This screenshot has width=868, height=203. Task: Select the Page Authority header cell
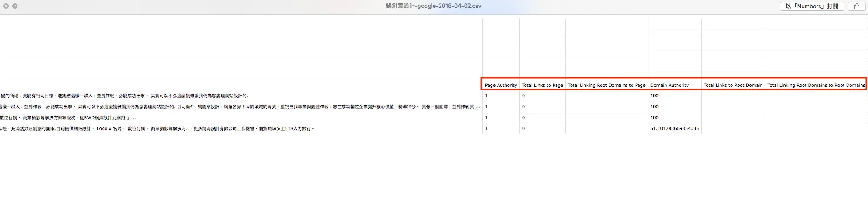(x=501, y=85)
